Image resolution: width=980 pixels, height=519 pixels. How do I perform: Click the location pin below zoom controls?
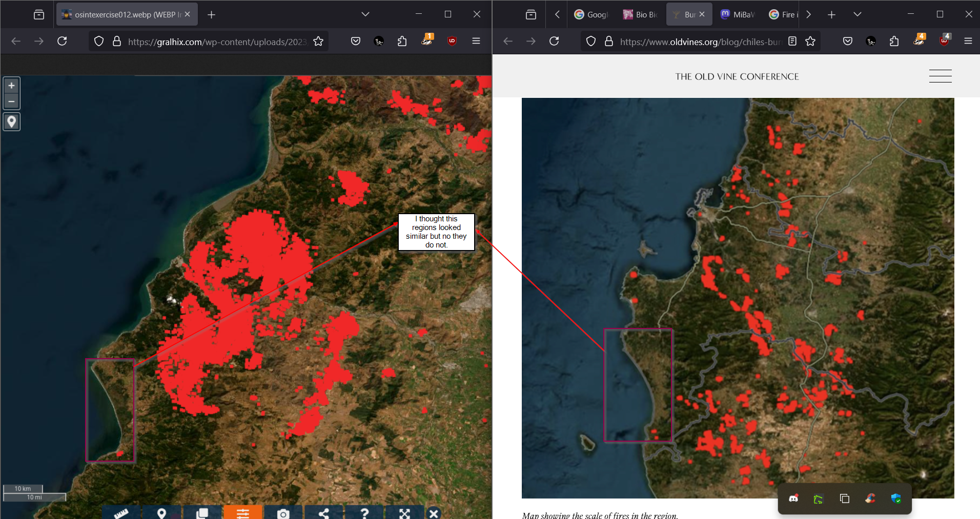[x=11, y=122]
